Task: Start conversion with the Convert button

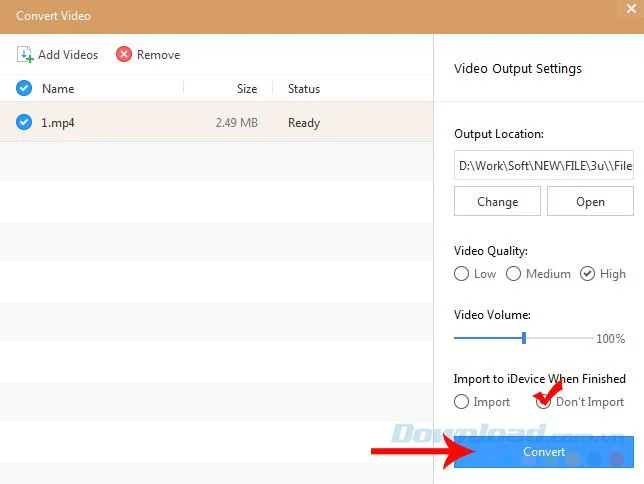Action: [544, 452]
